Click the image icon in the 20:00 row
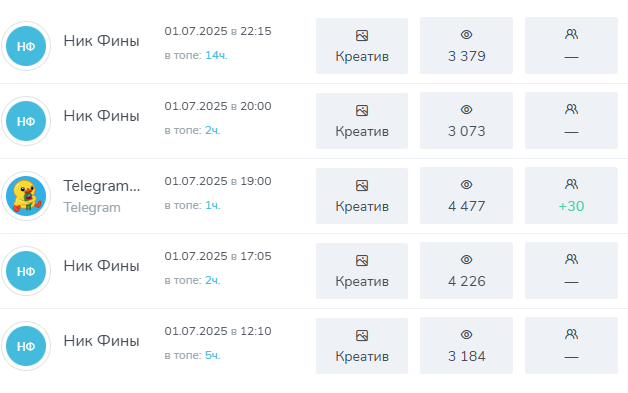The image size is (628, 393). click(x=362, y=111)
